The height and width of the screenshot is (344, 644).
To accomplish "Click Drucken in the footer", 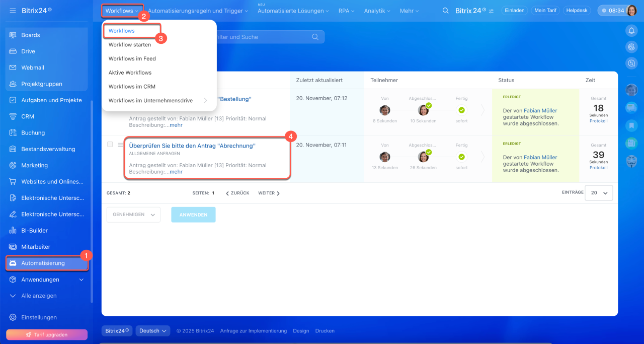I will pos(325,331).
